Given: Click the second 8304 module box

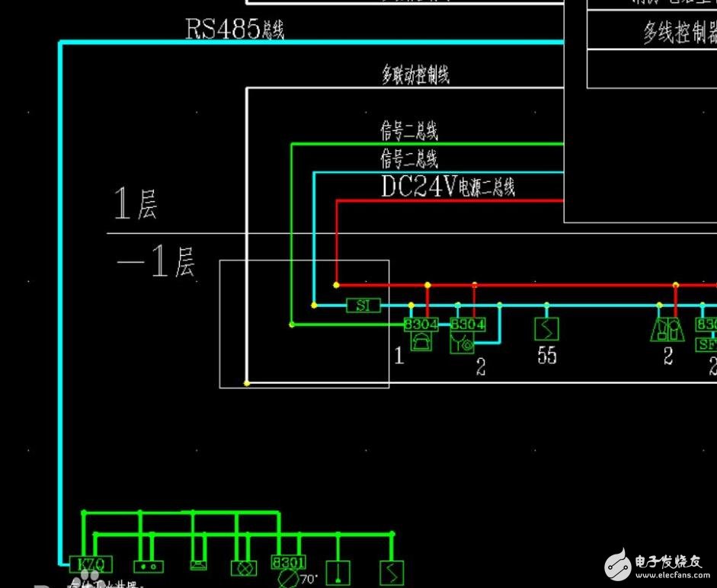Looking at the screenshot, I should pyautogui.click(x=467, y=324).
